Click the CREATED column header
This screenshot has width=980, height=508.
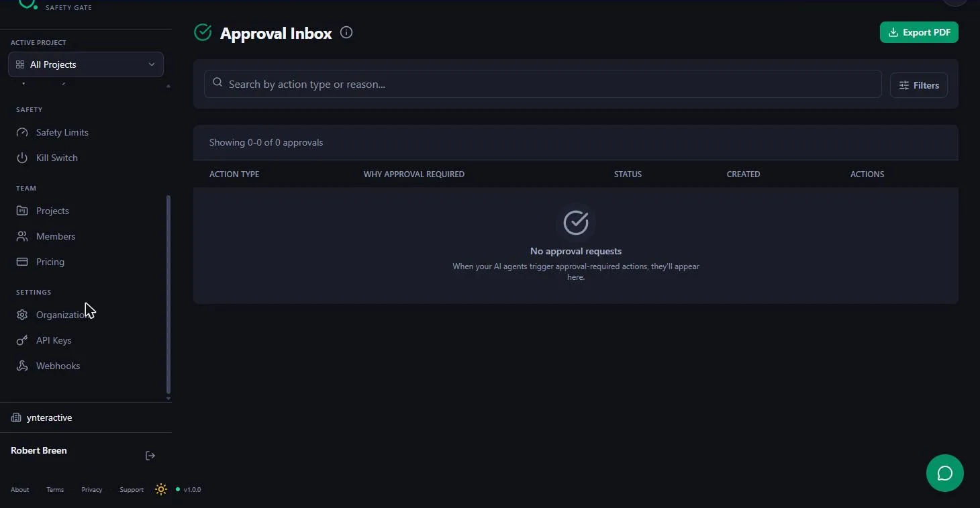[743, 174]
